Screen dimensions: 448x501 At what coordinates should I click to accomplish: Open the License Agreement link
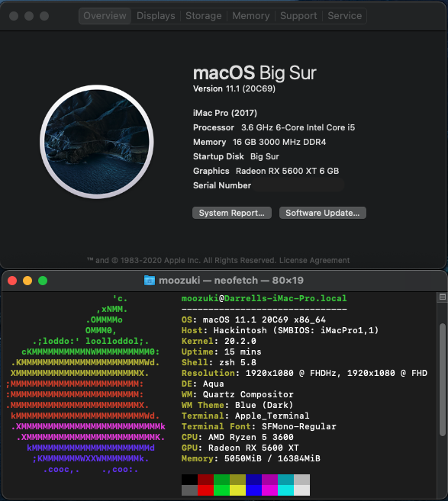(x=314, y=260)
